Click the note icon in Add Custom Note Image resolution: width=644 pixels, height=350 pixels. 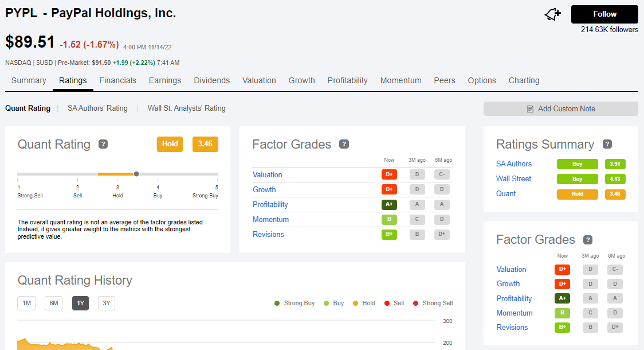pyautogui.click(x=530, y=109)
